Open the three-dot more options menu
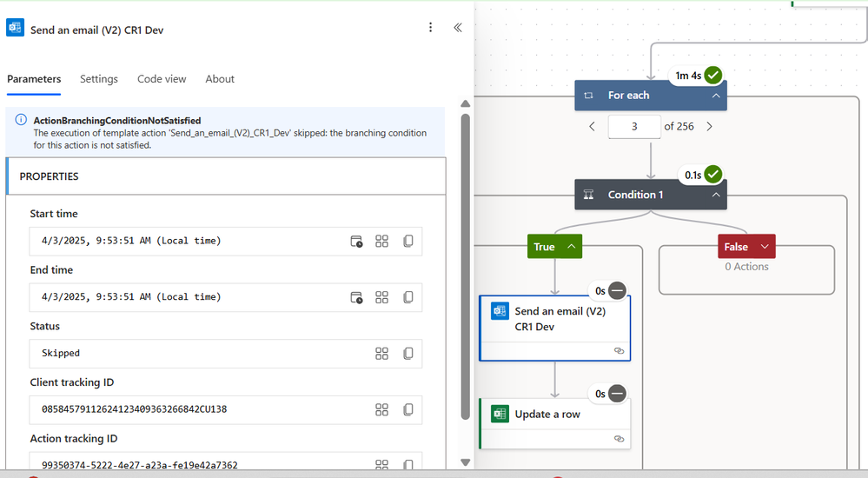 pyautogui.click(x=430, y=28)
